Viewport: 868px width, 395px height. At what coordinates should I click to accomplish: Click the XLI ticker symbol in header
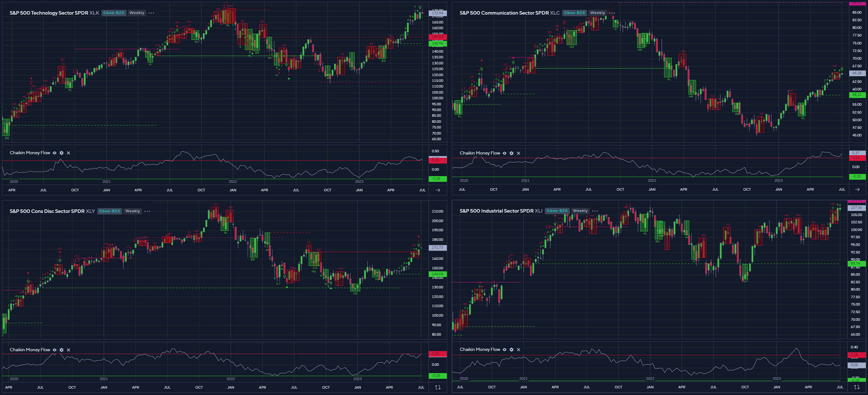tap(538, 211)
